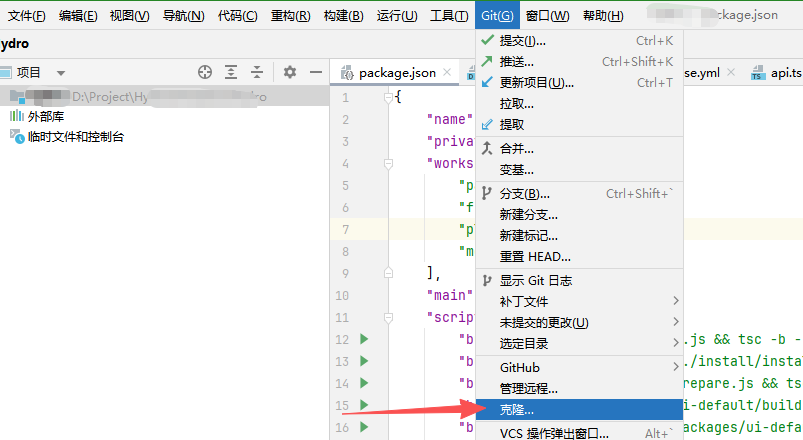Click the expand all icon in project panel
Screen dimensions: 803x440
[231, 72]
